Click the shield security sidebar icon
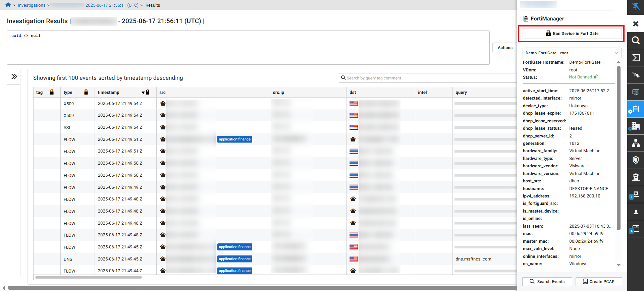 pyautogui.click(x=635, y=160)
